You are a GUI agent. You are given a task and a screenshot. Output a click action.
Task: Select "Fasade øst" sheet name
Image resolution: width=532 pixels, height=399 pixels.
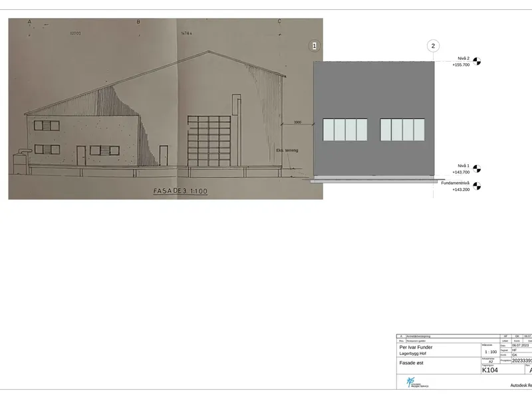coord(411,363)
